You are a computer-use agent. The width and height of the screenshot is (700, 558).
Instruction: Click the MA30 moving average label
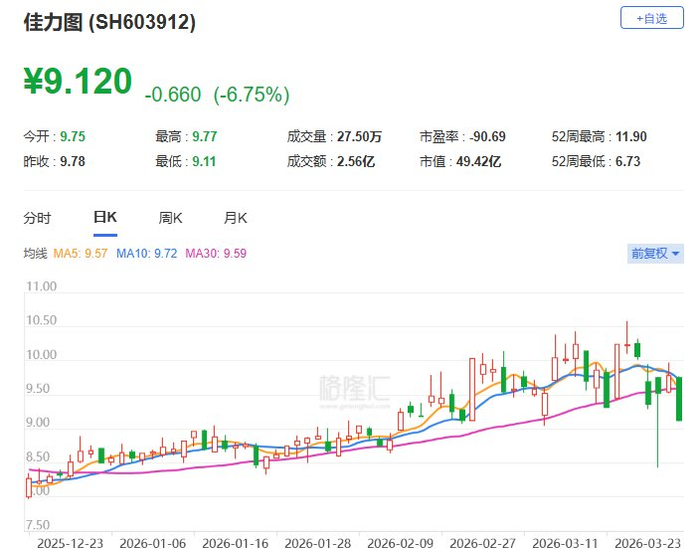[216, 254]
